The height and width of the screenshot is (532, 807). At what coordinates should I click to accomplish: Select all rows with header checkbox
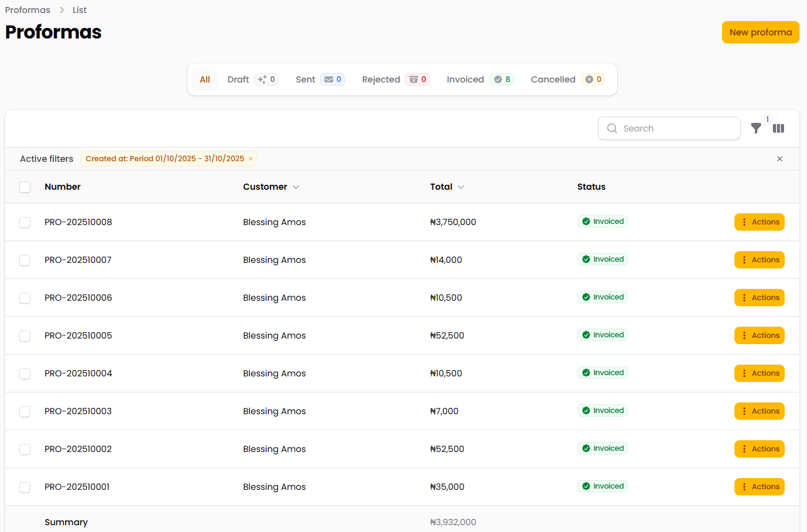[25, 187]
